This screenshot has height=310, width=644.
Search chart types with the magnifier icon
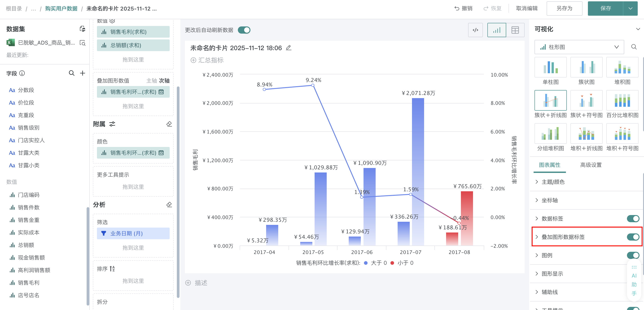(x=634, y=47)
